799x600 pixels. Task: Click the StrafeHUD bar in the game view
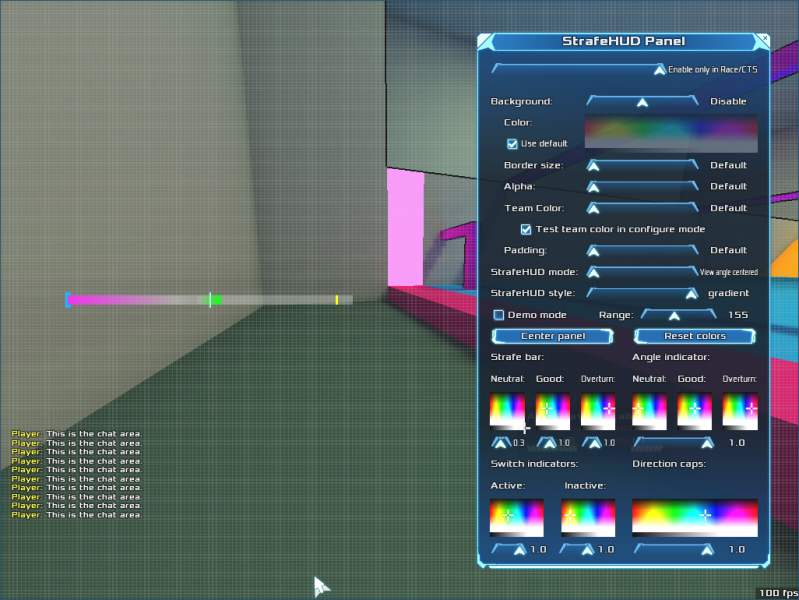tap(209, 300)
